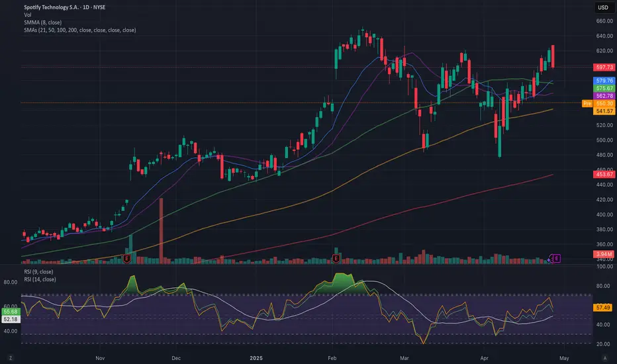Click the white 52.18 RSI value label
This screenshot has width=617, height=364.
(x=10, y=319)
